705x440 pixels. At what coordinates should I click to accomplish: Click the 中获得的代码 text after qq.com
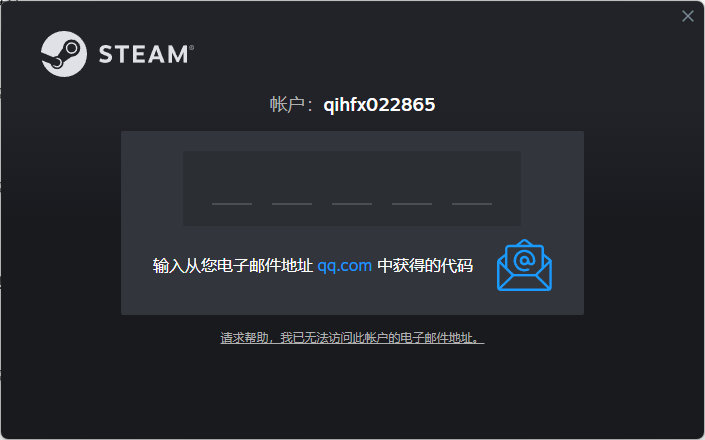click(425, 266)
